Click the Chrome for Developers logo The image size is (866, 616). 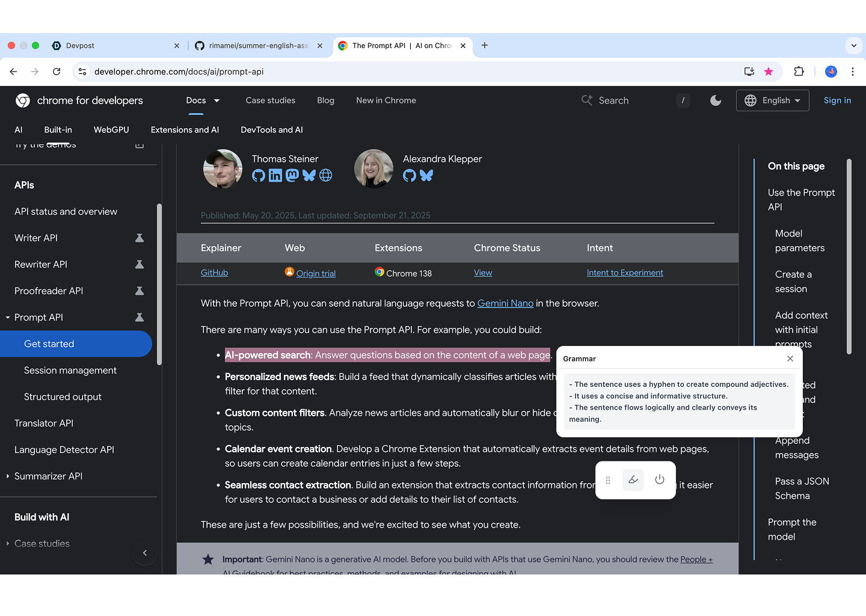click(79, 100)
